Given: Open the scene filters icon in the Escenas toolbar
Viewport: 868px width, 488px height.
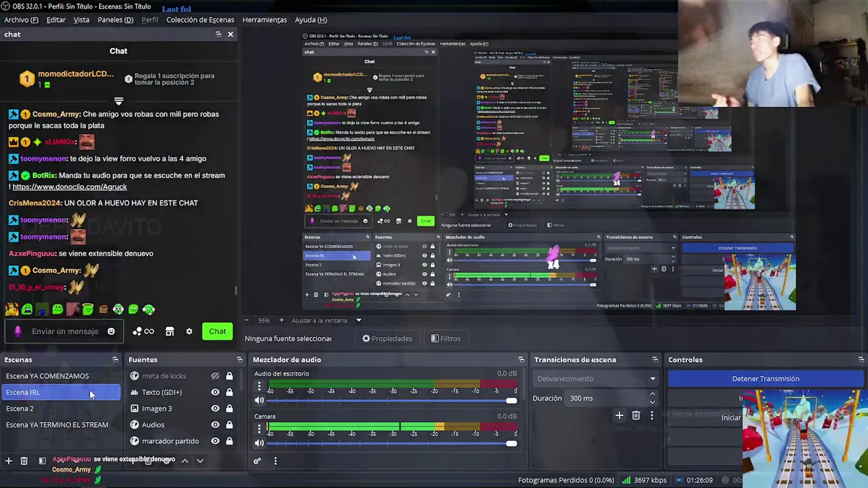Looking at the screenshot, I should pos(42,461).
